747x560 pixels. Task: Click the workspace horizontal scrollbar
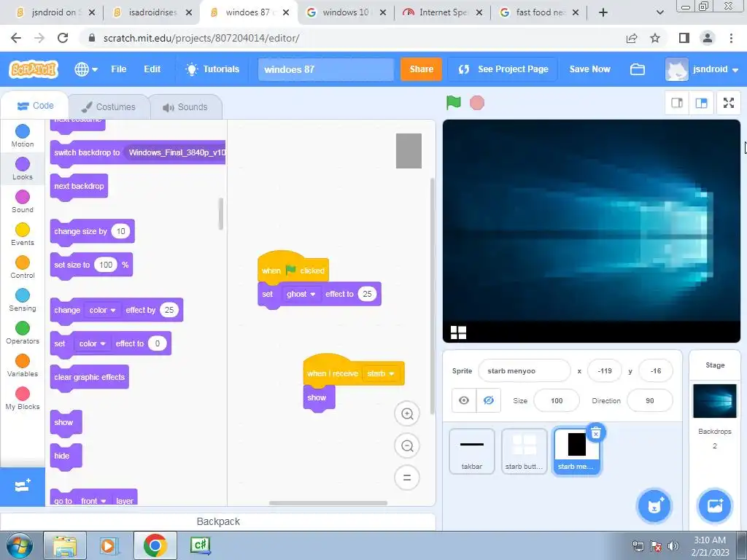click(328, 503)
